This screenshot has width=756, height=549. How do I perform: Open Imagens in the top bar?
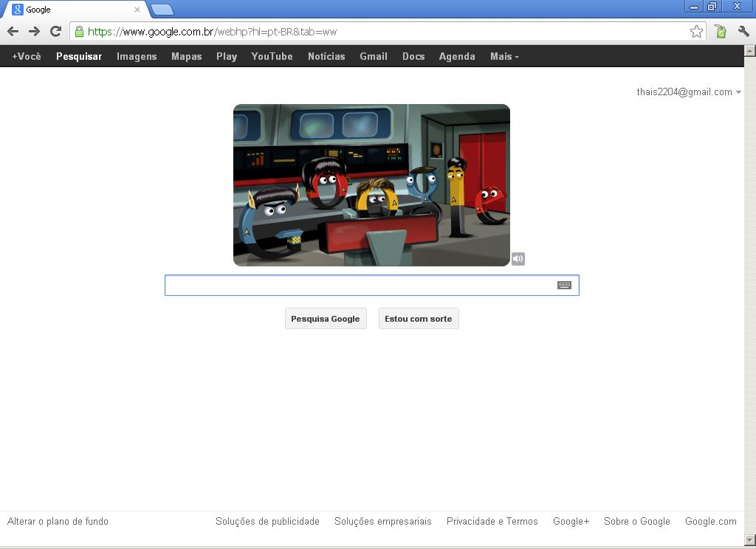(137, 56)
